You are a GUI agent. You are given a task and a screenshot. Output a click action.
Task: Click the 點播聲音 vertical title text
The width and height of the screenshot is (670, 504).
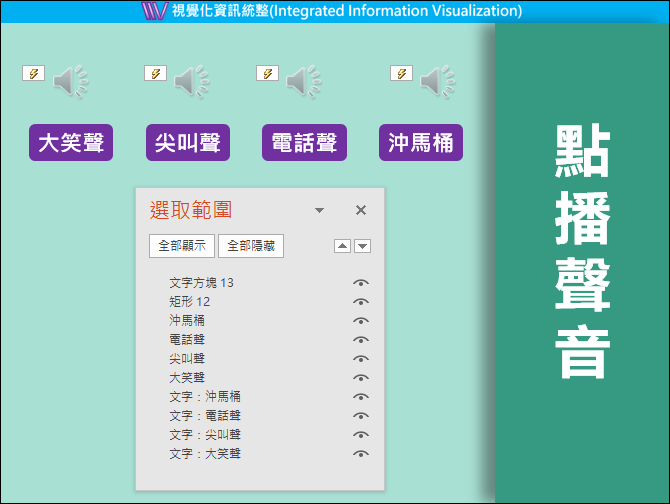(582, 251)
